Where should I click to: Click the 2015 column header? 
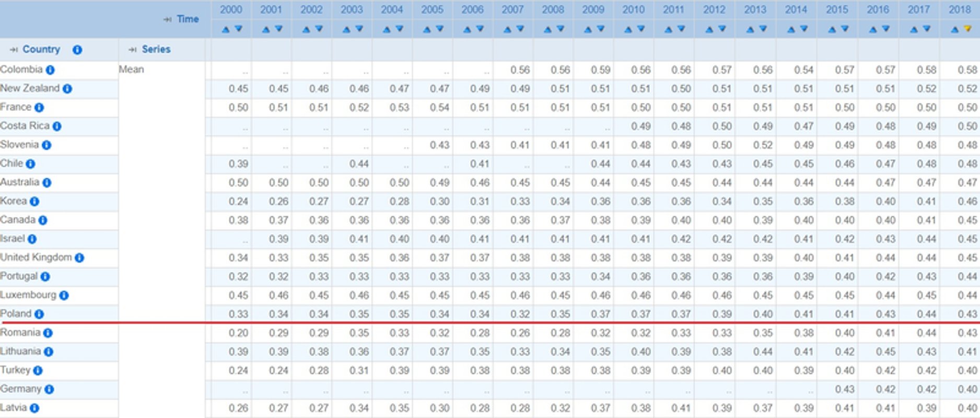837,9
